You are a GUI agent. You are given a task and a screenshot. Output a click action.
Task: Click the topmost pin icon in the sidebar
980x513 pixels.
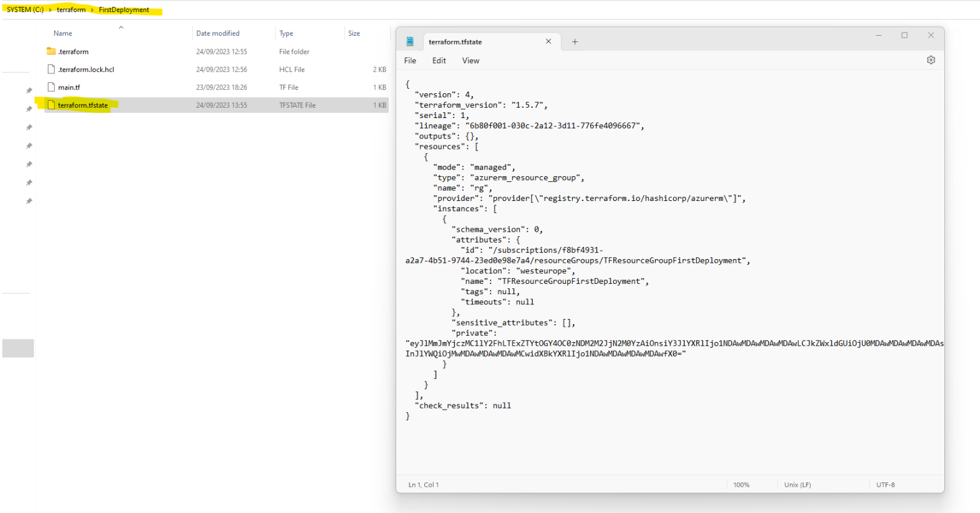[x=29, y=91]
